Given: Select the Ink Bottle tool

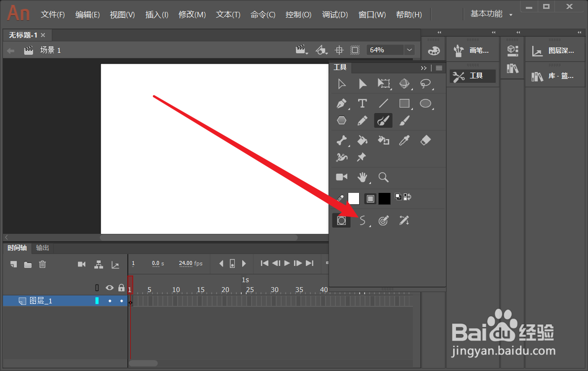Looking at the screenshot, I should pos(383,140).
